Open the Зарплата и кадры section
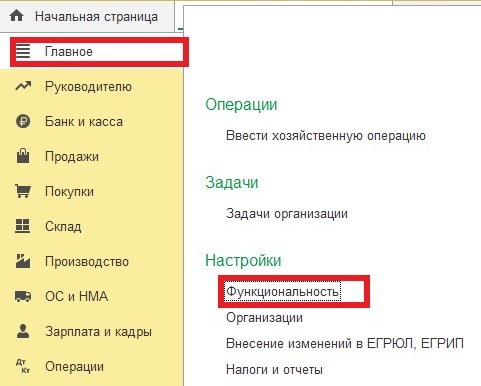 [98, 332]
